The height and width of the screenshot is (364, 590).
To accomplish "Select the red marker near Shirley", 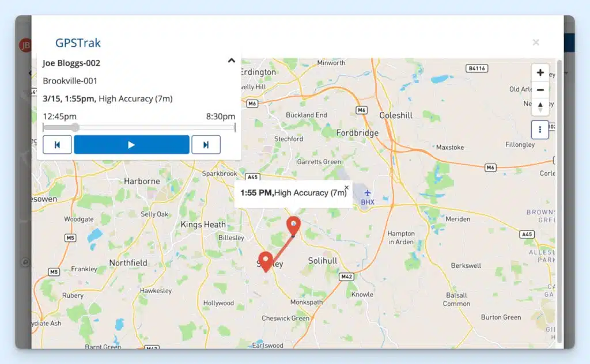I will [266, 260].
